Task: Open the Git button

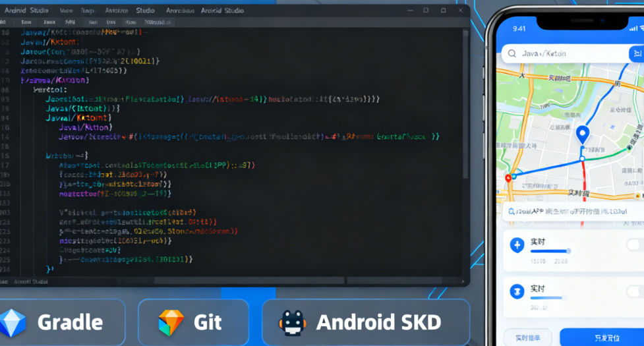Action: [x=193, y=322]
